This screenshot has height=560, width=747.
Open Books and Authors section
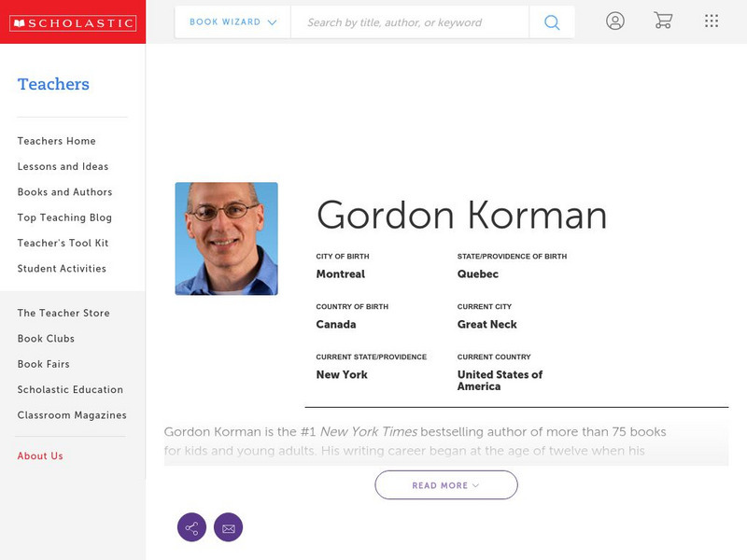point(63,191)
